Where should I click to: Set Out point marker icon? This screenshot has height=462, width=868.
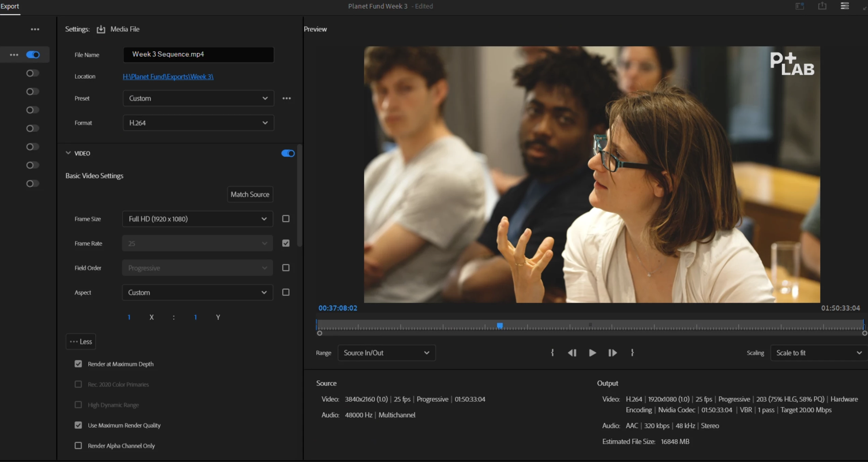tap(632, 353)
